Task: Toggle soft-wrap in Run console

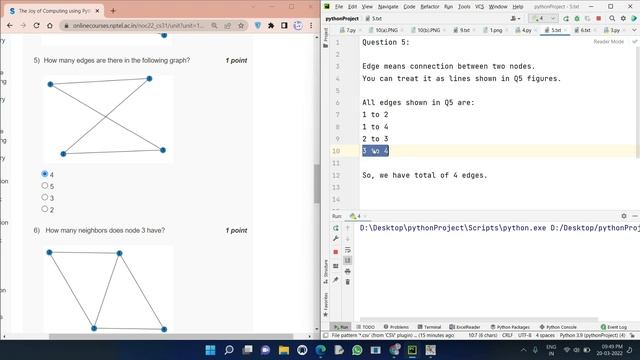Action: tap(348, 250)
